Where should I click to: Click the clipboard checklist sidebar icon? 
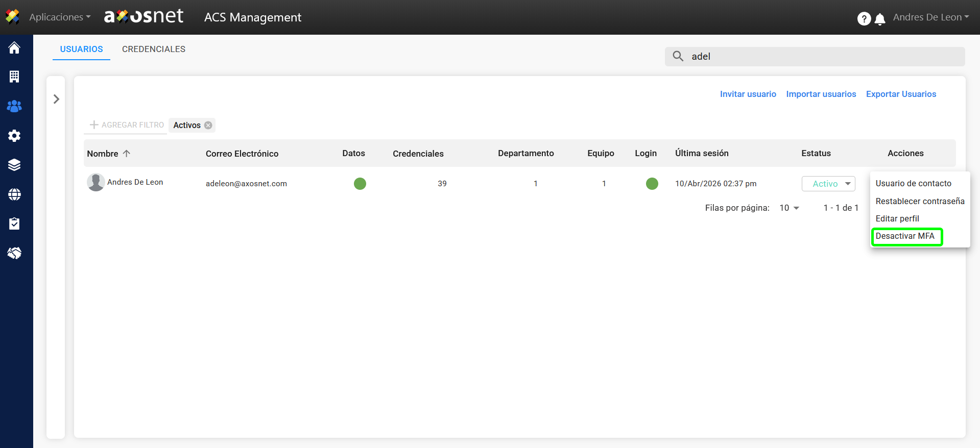click(x=14, y=223)
